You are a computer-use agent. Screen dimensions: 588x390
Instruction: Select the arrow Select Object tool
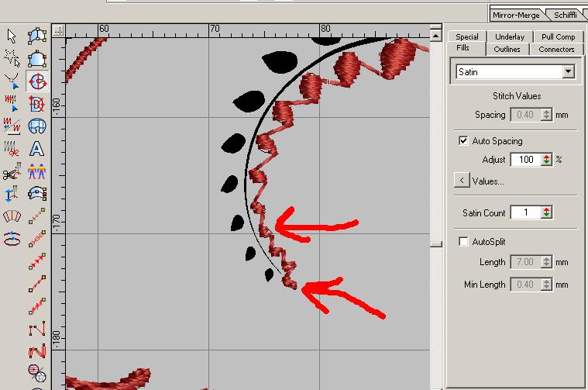tap(12, 36)
